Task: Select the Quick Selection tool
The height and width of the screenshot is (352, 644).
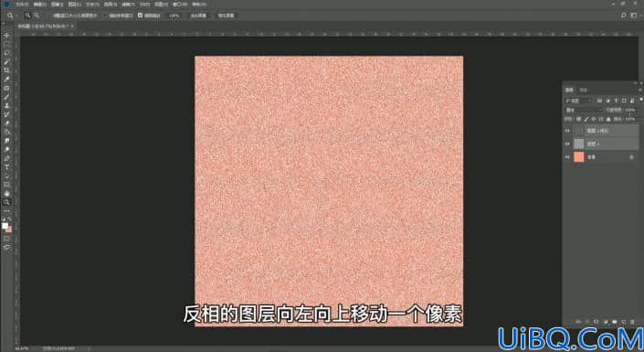Action: tap(6, 61)
